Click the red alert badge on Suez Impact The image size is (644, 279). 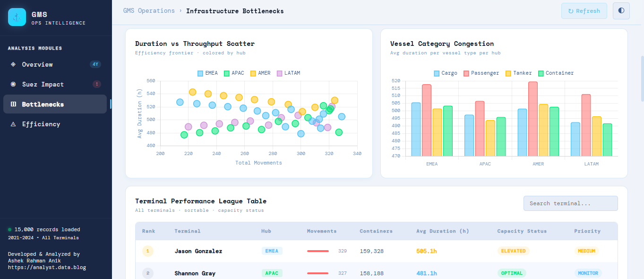[x=96, y=84]
